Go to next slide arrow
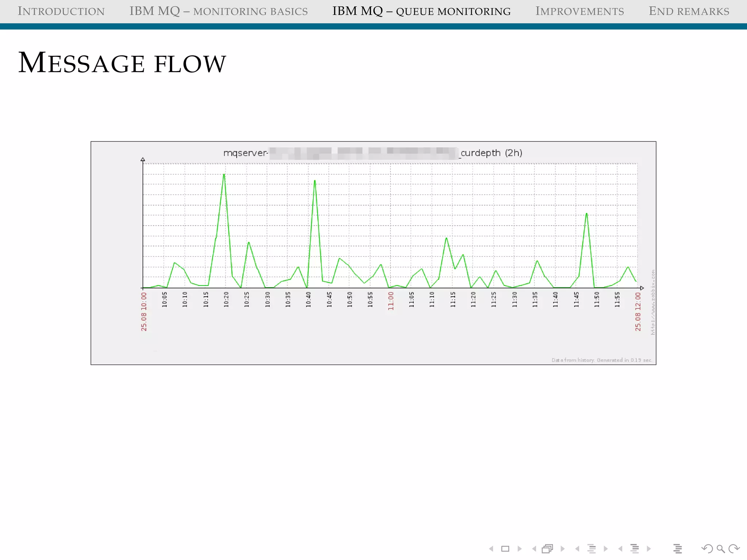747x560 pixels. pos(519,549)
